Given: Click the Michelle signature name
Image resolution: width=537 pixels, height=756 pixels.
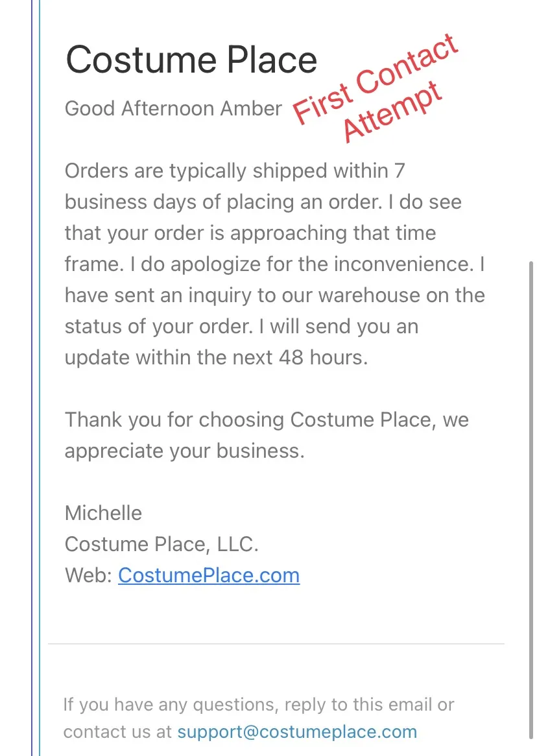Looking at the screenshot, I should [103, 513].
